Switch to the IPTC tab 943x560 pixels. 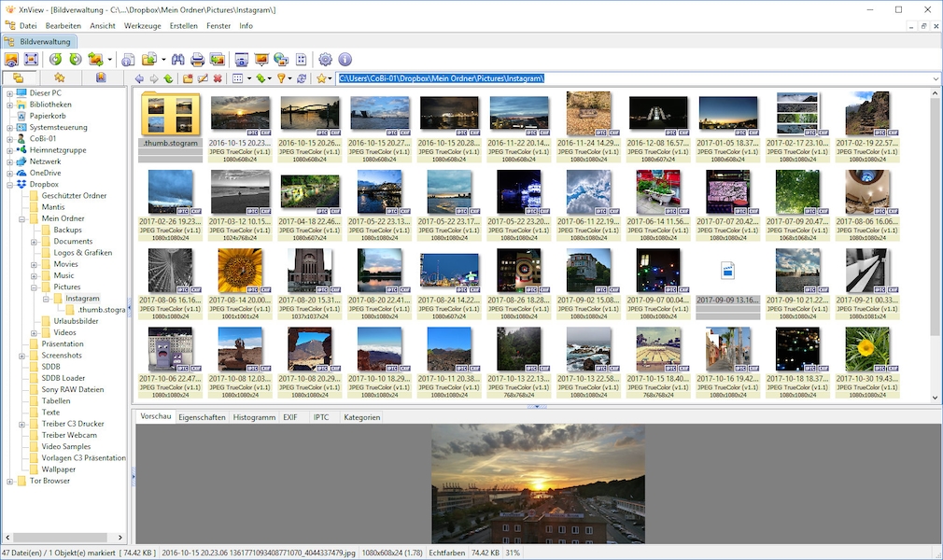[321, 417]
